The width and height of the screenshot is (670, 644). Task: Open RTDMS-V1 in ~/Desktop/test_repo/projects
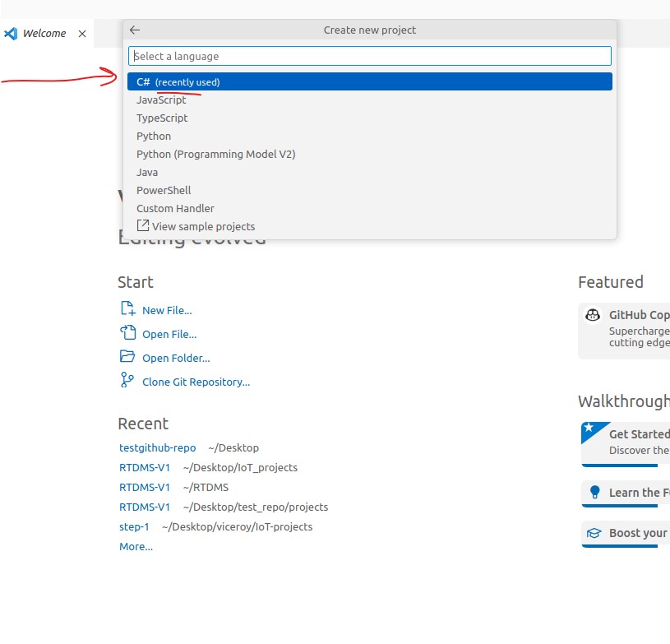[x=145, y=507]
